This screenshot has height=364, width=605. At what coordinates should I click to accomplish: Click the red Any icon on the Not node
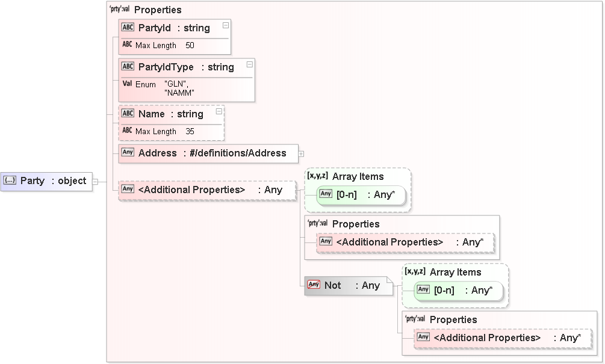click(x=314, y=285)
